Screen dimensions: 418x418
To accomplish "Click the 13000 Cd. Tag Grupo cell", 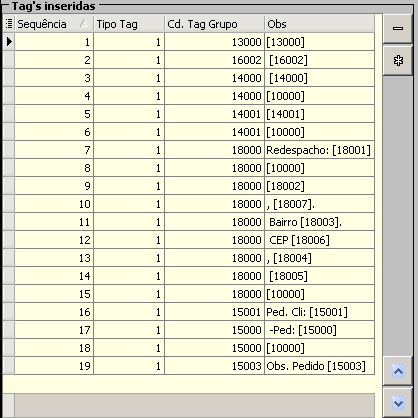I will pyautogui.click(x=214, y=42).
